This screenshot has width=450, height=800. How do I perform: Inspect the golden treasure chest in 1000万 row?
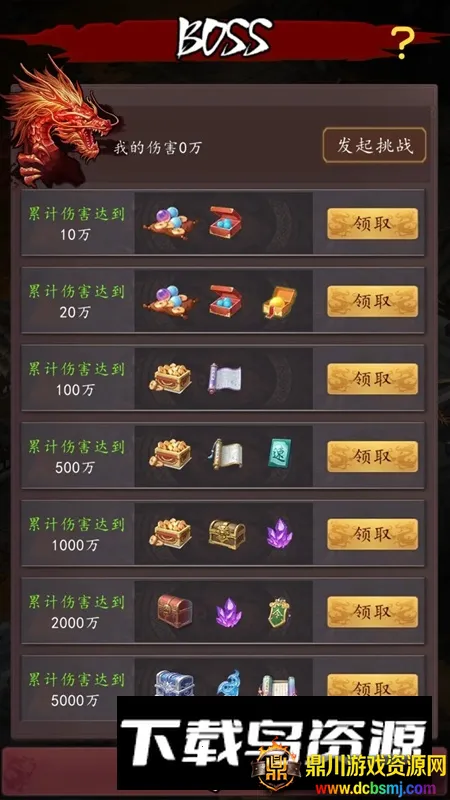(227, 534)
